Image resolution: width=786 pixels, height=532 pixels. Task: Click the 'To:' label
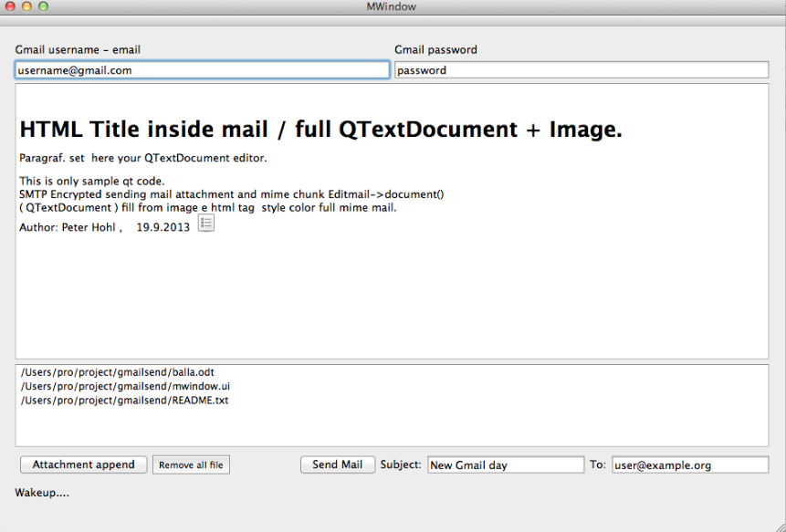[x=598, y=464]
